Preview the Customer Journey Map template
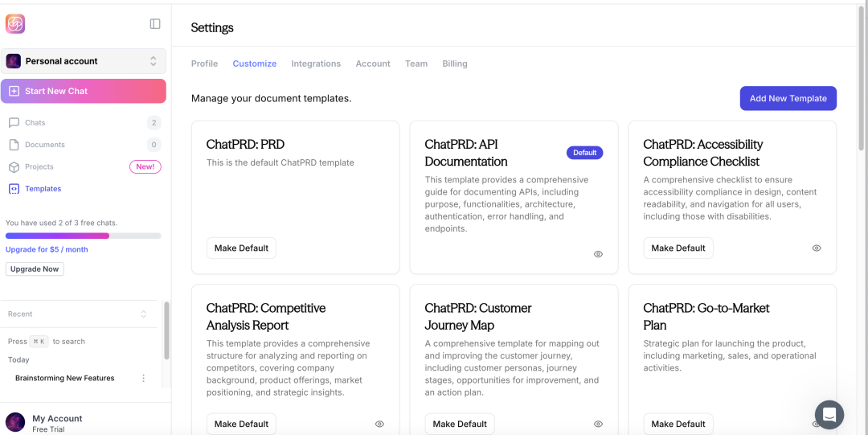Image resolution: width=868 pixels, height=435 pixels. 598,424
